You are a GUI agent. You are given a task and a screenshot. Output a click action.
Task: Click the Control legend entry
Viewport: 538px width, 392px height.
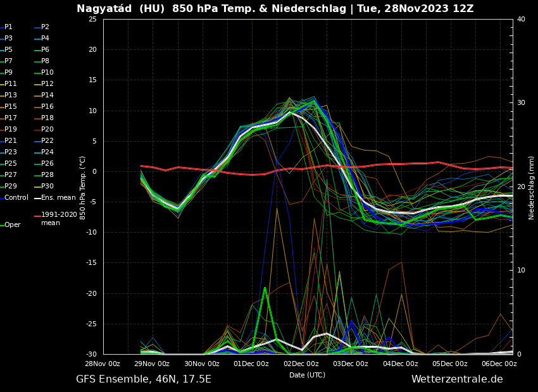pyautogui.click(x=16, y=198)
